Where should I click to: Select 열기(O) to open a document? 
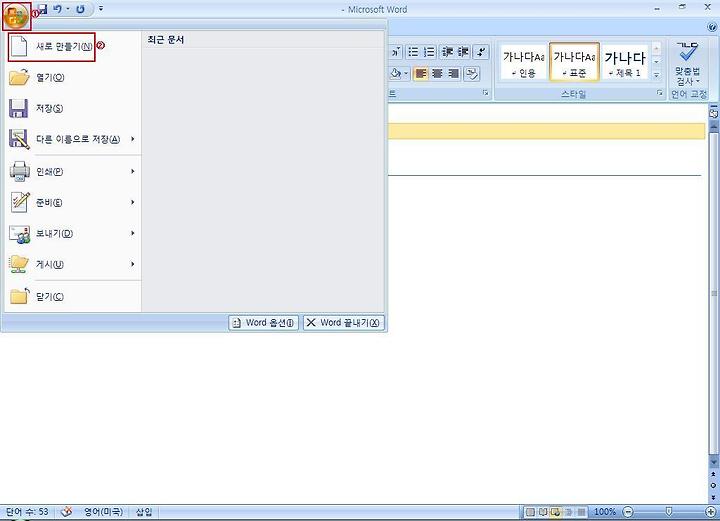[x=73, y=78]
